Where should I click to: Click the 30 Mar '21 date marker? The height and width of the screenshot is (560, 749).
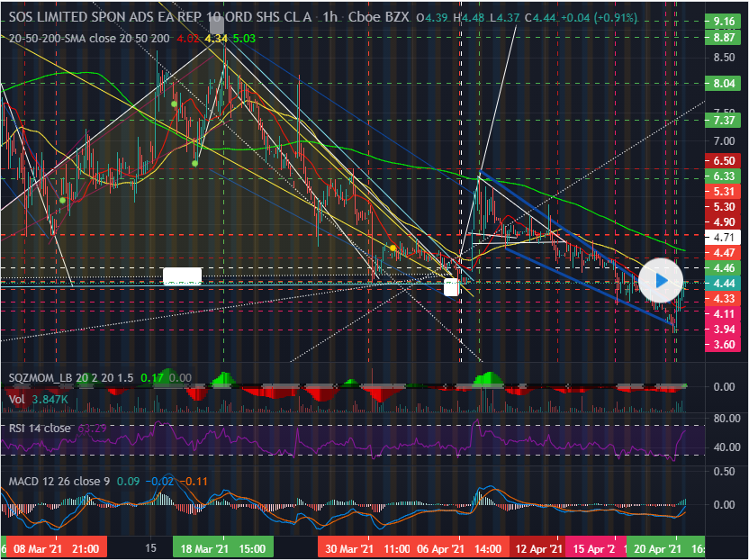(347, 547)
